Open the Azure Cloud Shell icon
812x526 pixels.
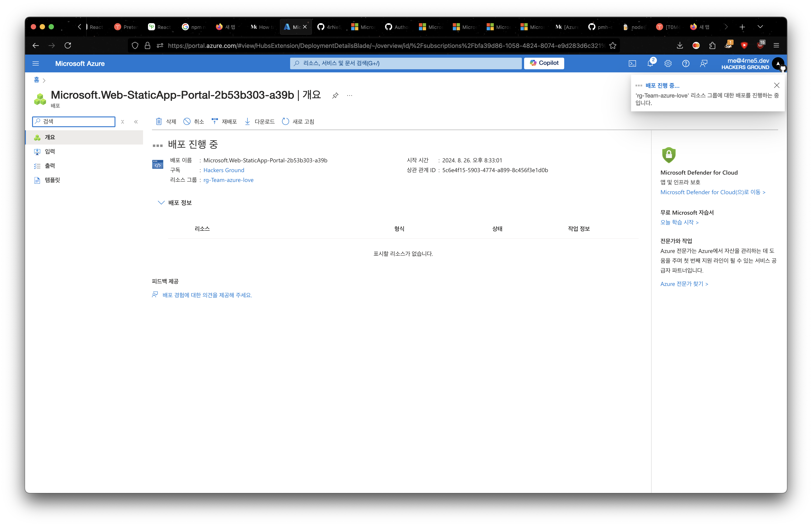632,63
